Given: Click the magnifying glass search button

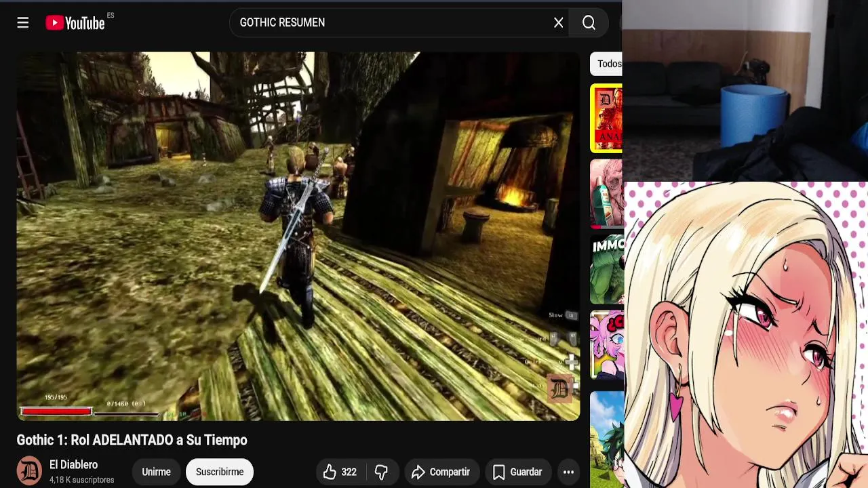Looking at the screenshot, I should tap(589, 23).
